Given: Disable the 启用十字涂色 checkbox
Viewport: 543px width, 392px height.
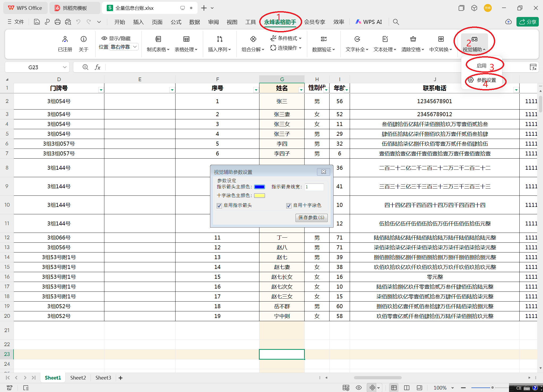Looking at the screenshot, I should pyautogui.click(x=289, y=206).
